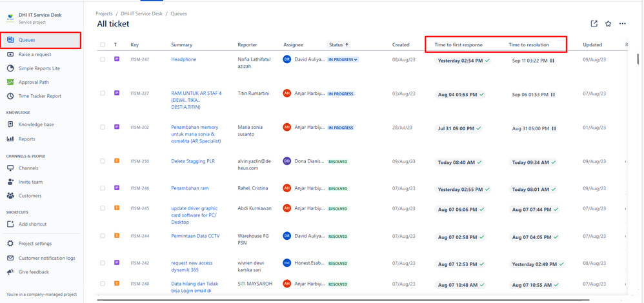Click the purple issue type icon for ITSM-227
This screenshot has width=644, height=303.
[116, 93]
